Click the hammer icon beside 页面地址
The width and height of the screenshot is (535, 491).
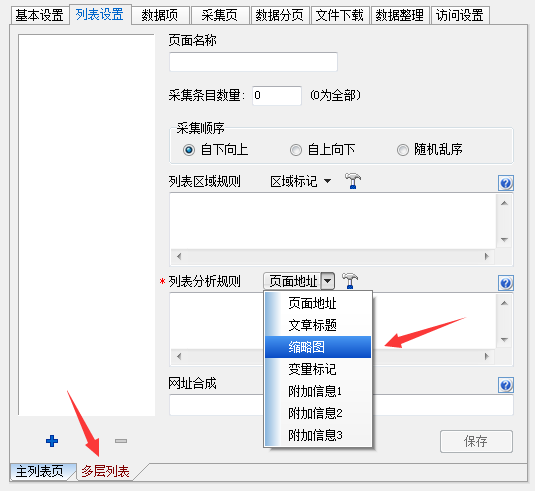[x=350, y=281]
